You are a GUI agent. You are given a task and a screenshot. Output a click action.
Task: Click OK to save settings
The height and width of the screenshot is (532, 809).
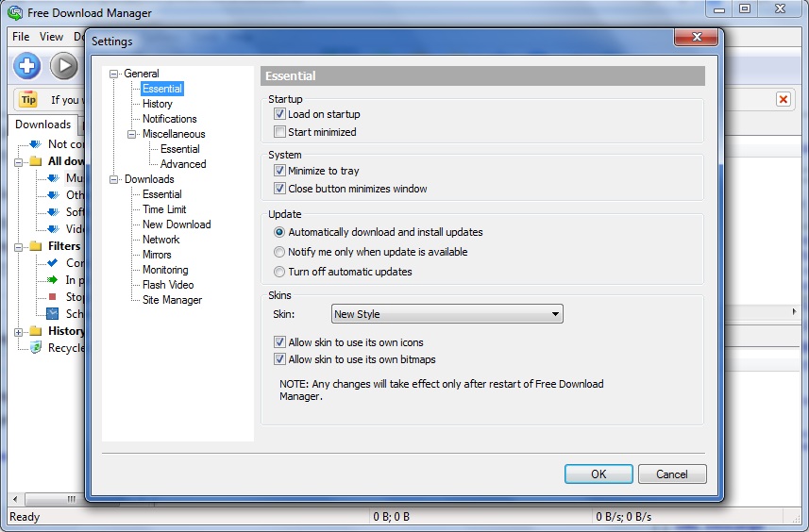[598, 474]
